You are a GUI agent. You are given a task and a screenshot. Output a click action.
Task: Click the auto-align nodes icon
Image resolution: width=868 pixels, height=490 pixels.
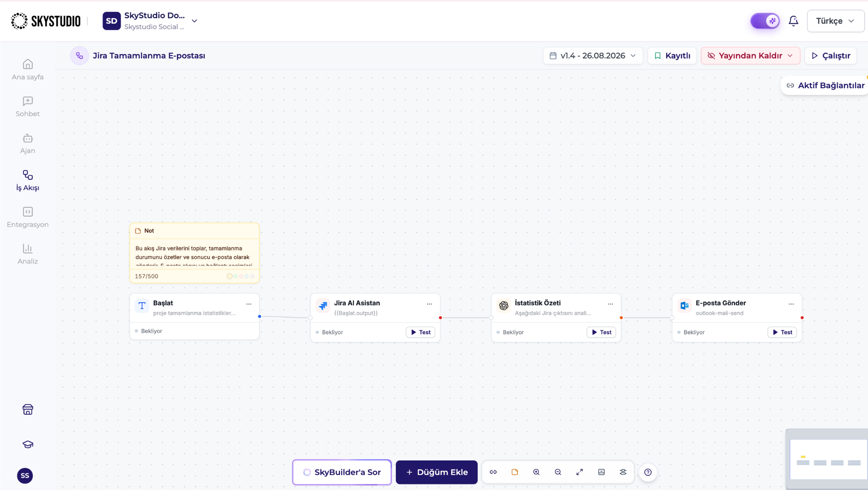623,472
